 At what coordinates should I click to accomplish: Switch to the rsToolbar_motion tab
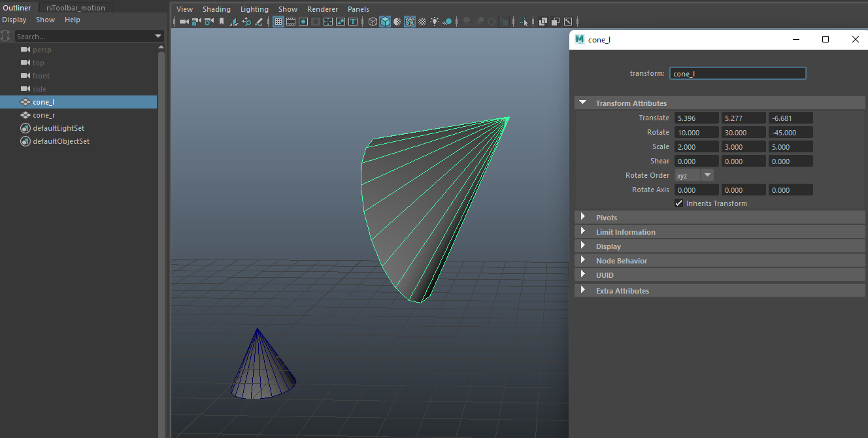point(76,8)
